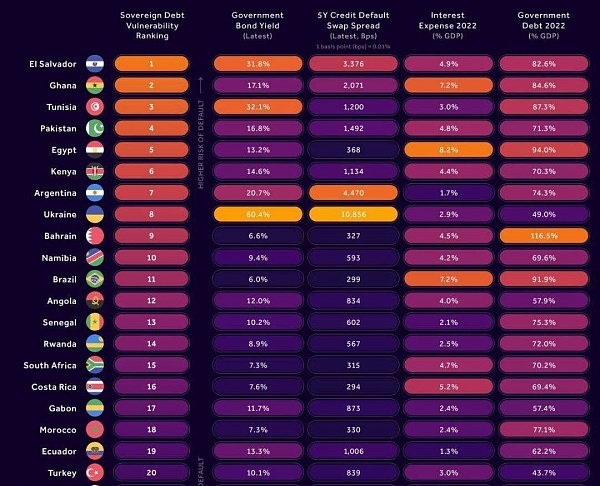The image size is (600, 486).
Task: Click the Pakistan flag icon
Action: coord(95,128)
